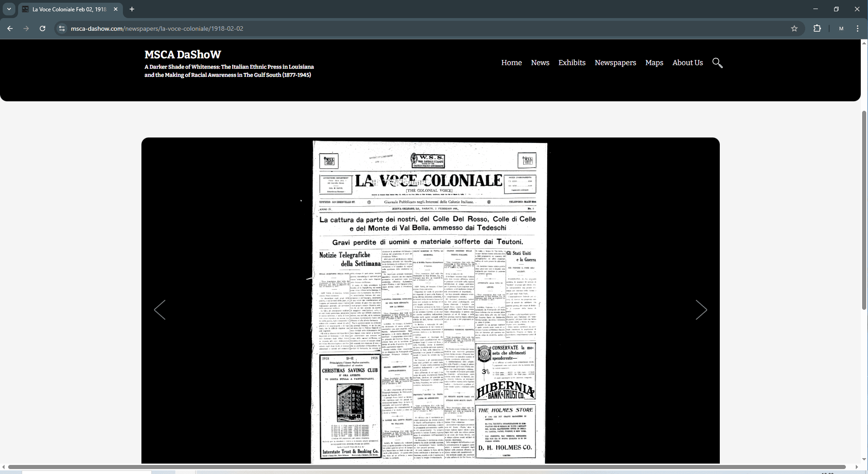
Task: Navigate to the Exhibits page
Action: 572,63
